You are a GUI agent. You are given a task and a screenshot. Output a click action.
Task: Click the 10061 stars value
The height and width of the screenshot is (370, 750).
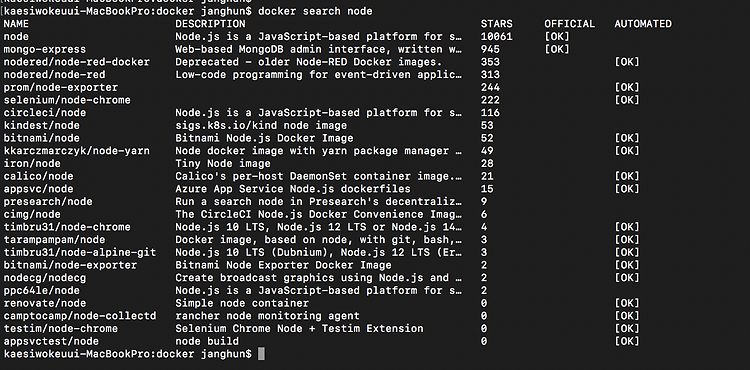pos(496,37)
